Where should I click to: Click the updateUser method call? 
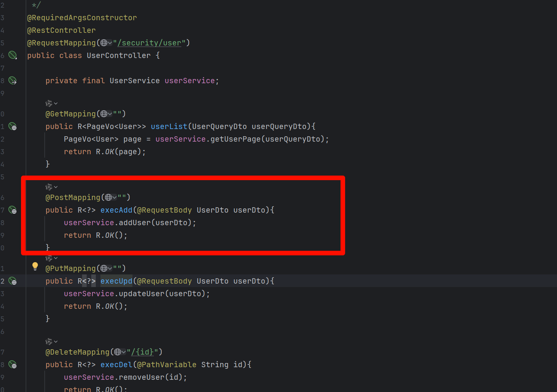click(141, 294)
